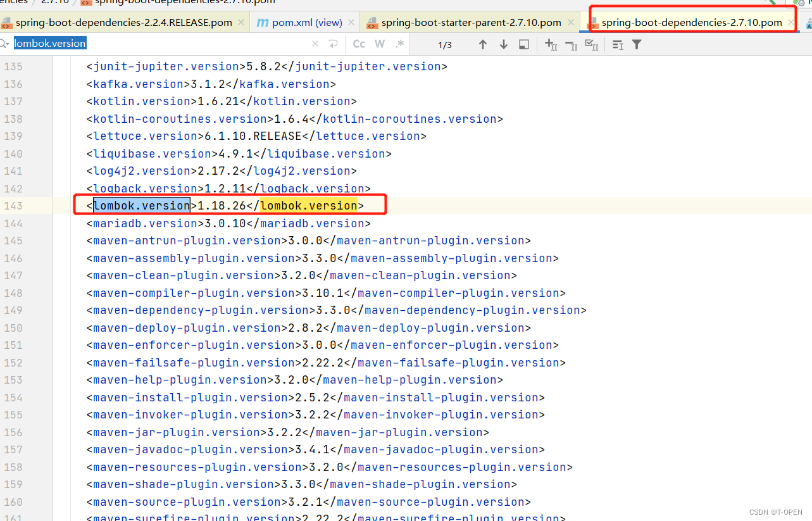Image resolution: width=812 pixels, height=521 pixels.
Task: Click maven-assembly-plugin.version opening tag
Action: pyautogui.click(x=194, y=258)
